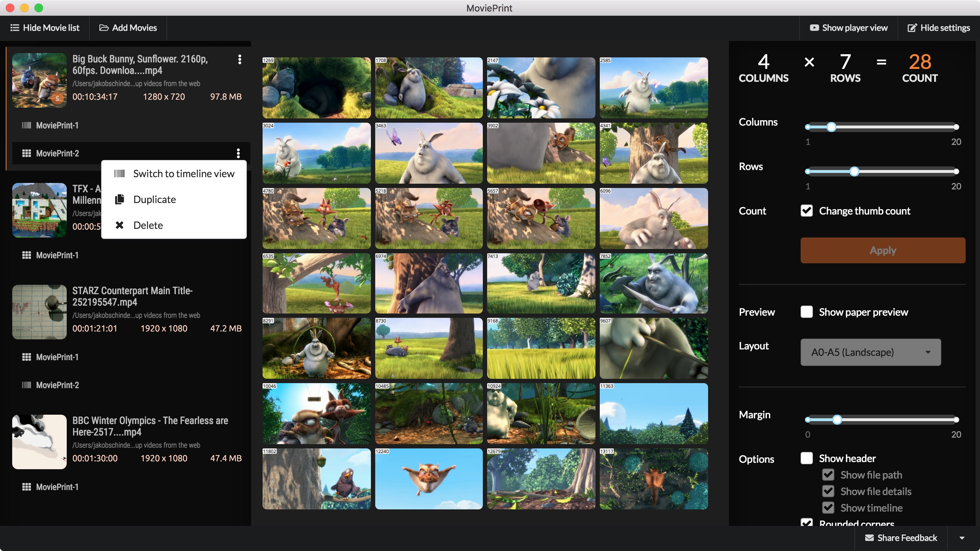Toggle Rounded corners checkbox
Image resolution: width=980 pixels, height=551 pixels.
[x=806, y=522]
